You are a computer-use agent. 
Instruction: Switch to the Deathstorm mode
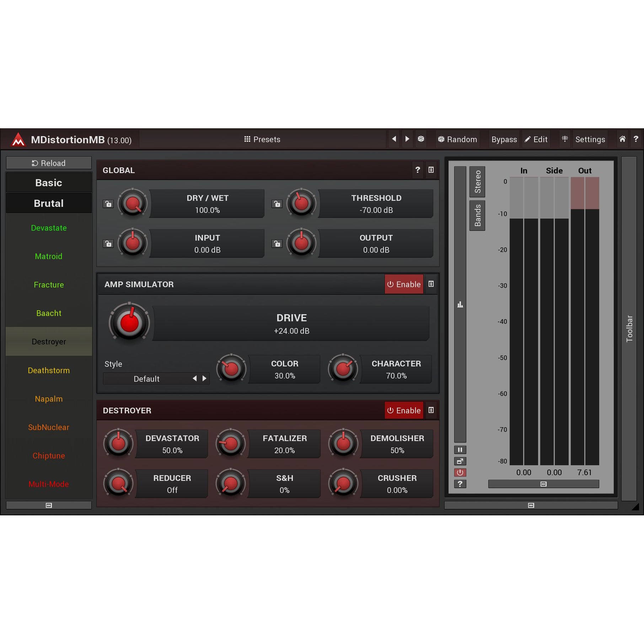tap(49, 370)
